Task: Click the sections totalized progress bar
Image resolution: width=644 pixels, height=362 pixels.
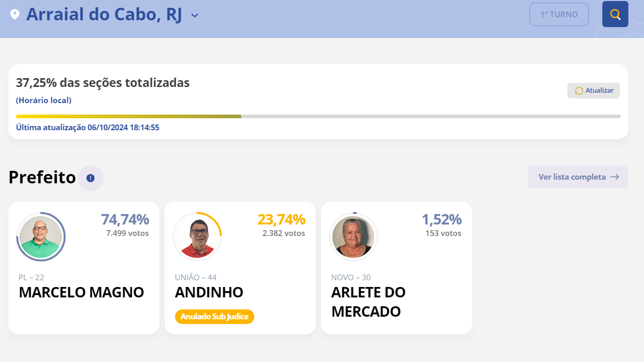Action: click(x=318, y=116)
